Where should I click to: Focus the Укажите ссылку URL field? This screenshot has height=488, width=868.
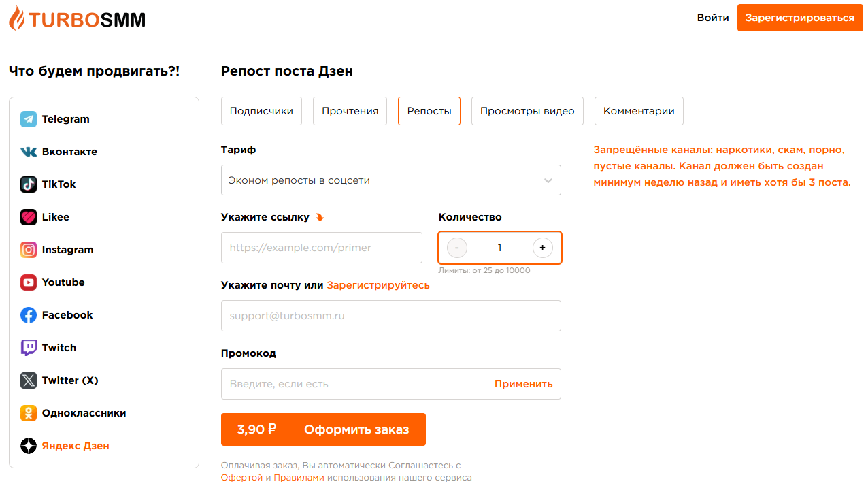click(322, 248)
